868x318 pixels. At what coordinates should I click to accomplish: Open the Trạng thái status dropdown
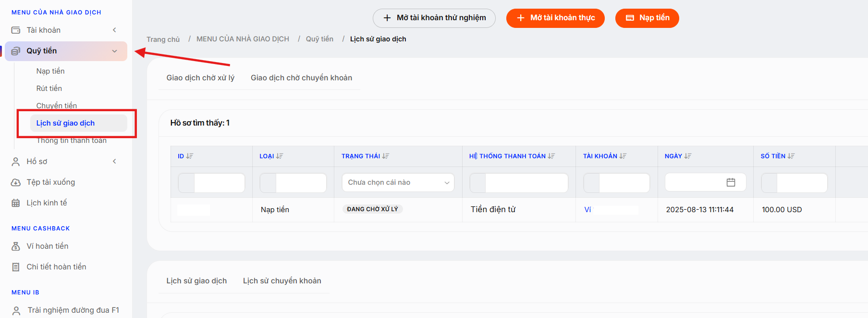tap(398, 182)
